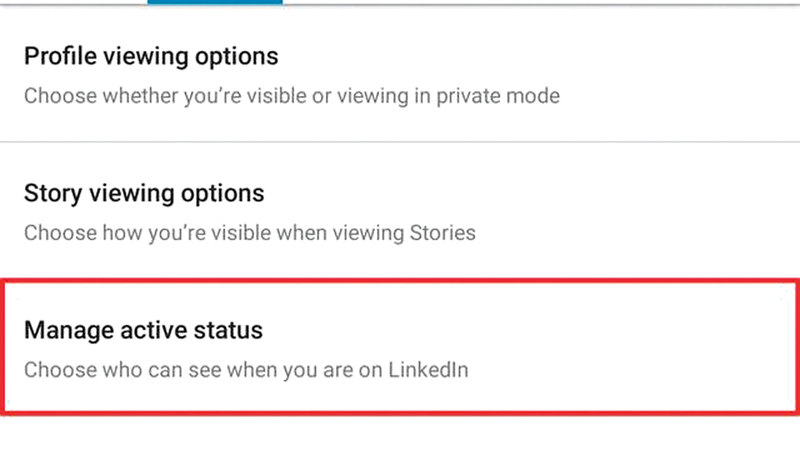Click the word 'LinkedIn' in active status description
The image size is (800, 450).
pyautogui.click(x=430, y=370)
